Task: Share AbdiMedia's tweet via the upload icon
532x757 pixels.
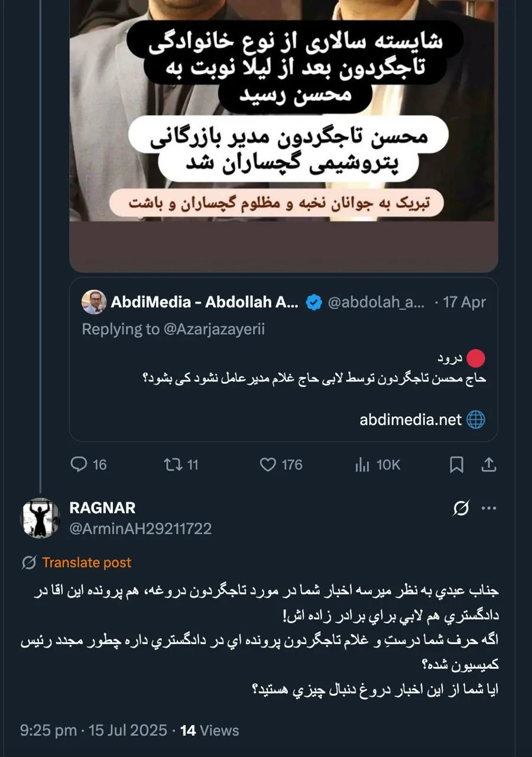Action: pyautogui.click(x=489, y=465)
